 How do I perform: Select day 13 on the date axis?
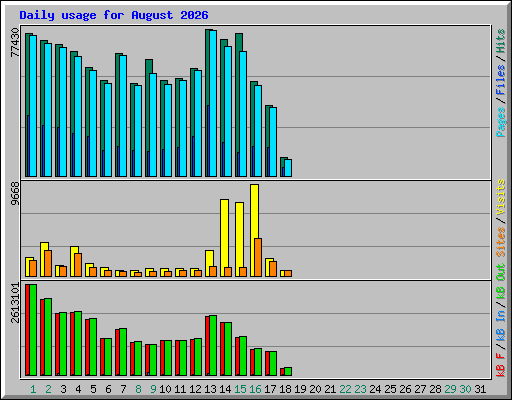(x=210, y=389)
